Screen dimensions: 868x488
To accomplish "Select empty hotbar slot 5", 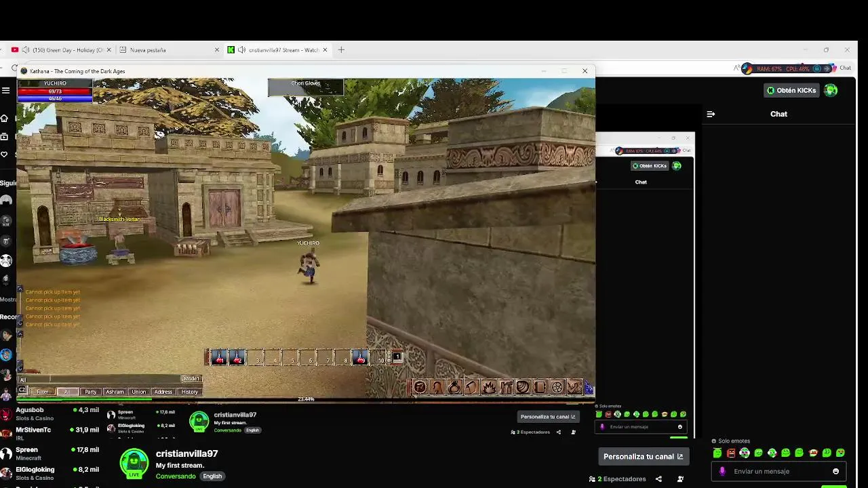I will 290,358.
